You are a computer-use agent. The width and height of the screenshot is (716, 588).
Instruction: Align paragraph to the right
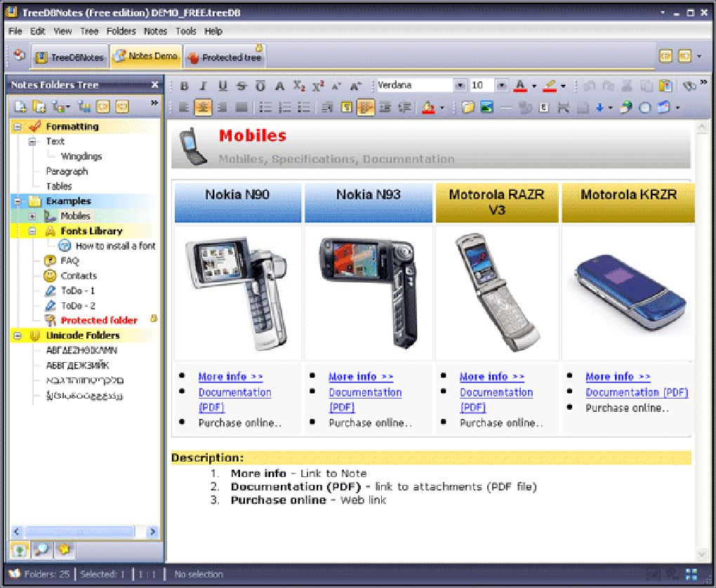(x=222, y=108)
